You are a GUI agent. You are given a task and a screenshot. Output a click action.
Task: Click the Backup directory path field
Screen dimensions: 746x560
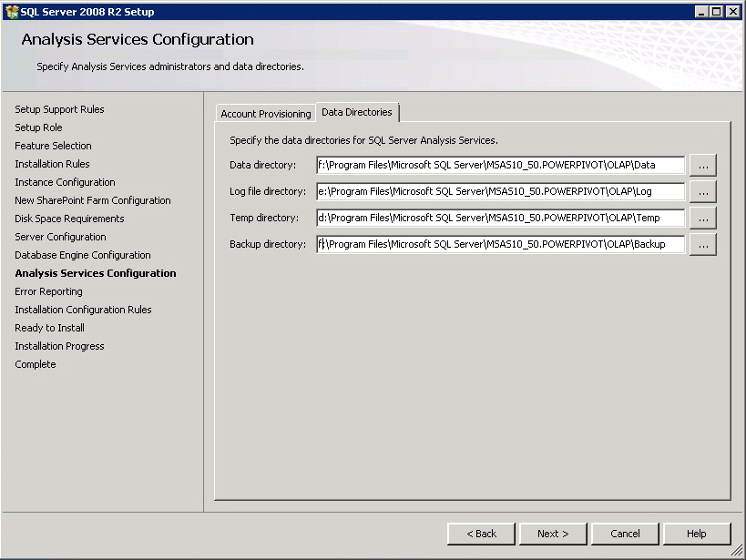pos(500,244)
